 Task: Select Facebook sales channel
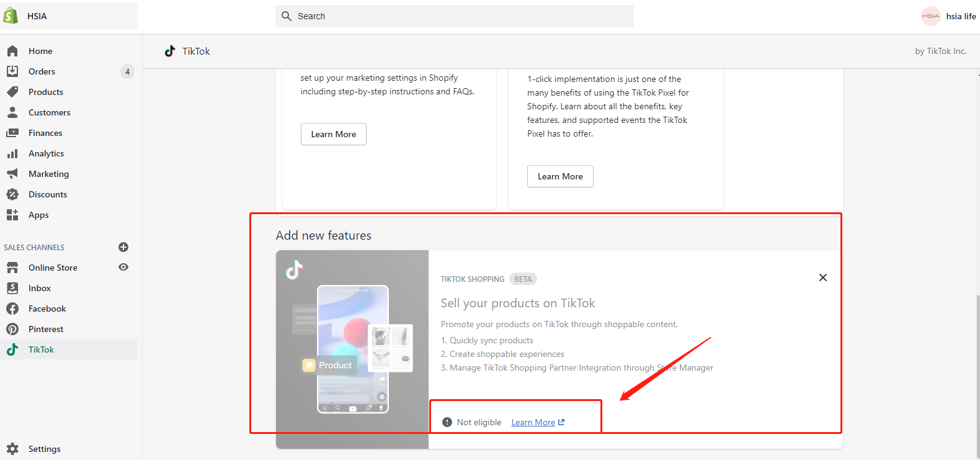[x=47, y=309]
